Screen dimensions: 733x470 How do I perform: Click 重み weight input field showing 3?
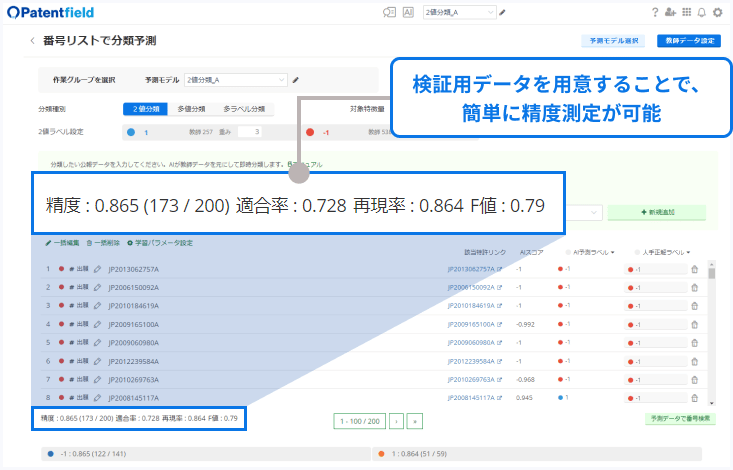coord(249,132)
